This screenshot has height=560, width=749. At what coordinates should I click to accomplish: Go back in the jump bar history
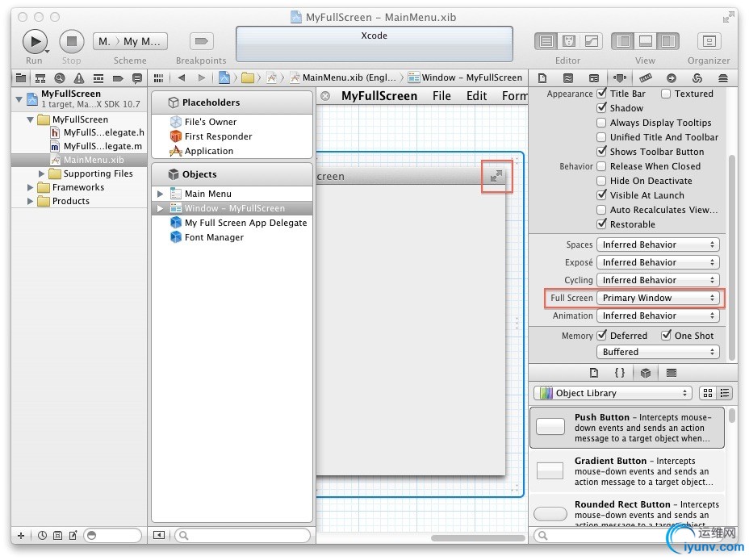182,77
